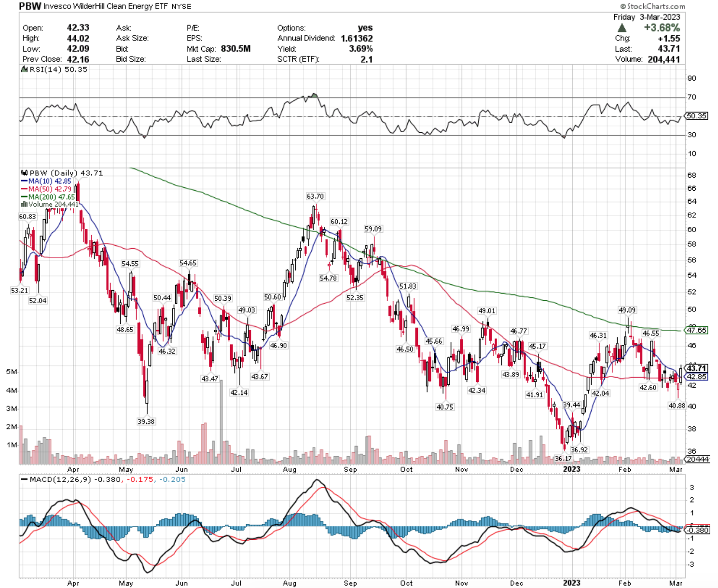Click the MA(10) 42.85 legend entry
Viewport: 718px width, 588px height.
pyautogui.click(x=46, y=181)
